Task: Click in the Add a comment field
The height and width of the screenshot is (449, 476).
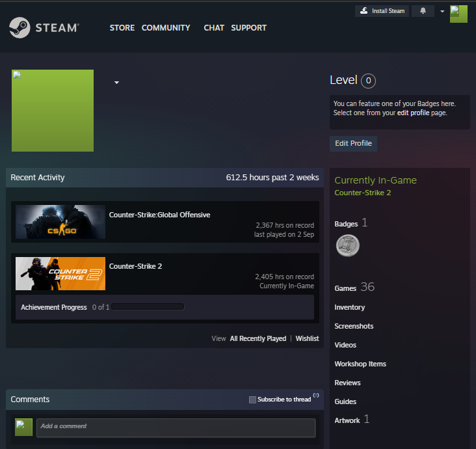Action: tap(176, 428)
